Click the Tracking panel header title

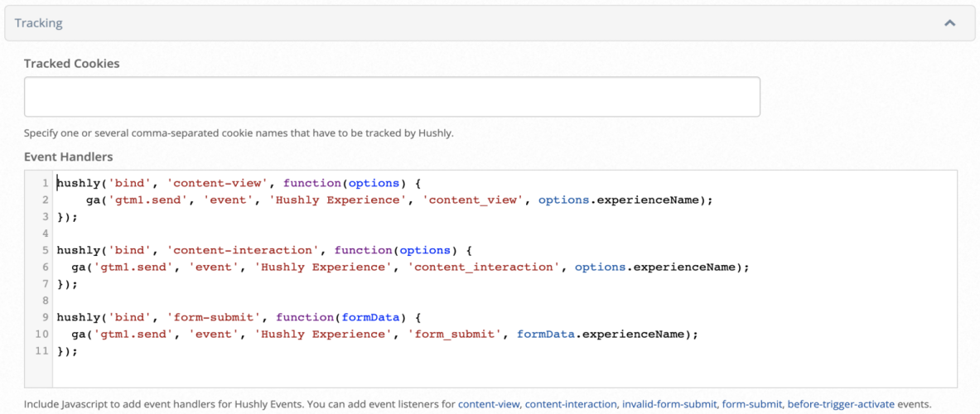click(x=38, y=23)
